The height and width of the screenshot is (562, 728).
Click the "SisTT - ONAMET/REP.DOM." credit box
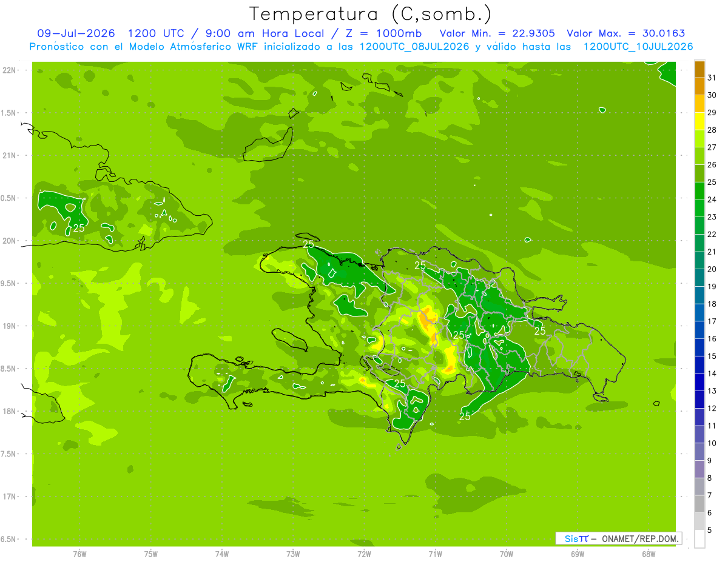[619, 538]
